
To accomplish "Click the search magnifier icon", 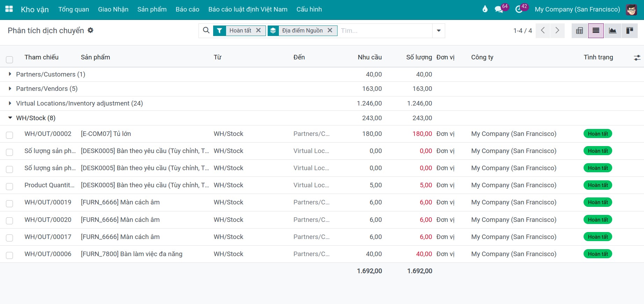I will (206, 30).
